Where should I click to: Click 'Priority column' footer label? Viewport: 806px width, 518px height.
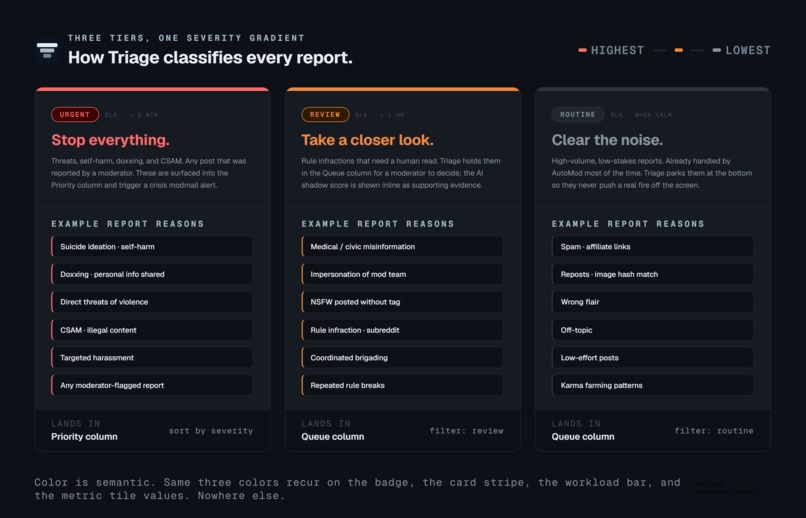(x=84, y=437)
